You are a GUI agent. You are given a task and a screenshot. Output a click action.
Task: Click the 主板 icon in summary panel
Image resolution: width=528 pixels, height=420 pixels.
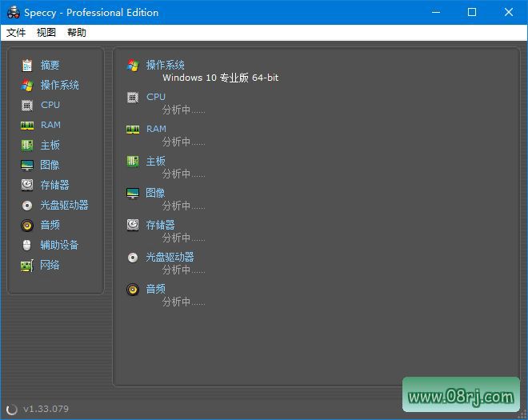click(133, 161)
